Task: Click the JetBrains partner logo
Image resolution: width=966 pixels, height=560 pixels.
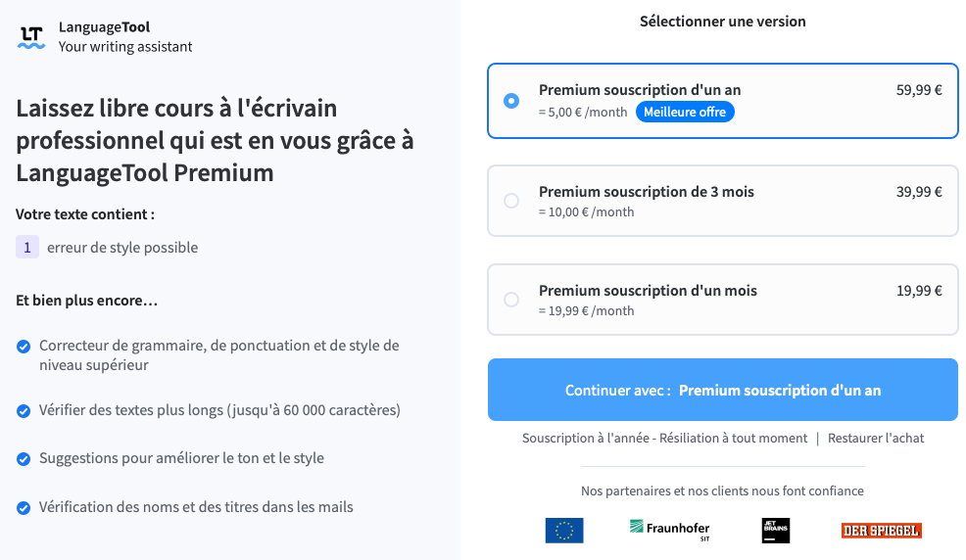Action: point(775,531)
